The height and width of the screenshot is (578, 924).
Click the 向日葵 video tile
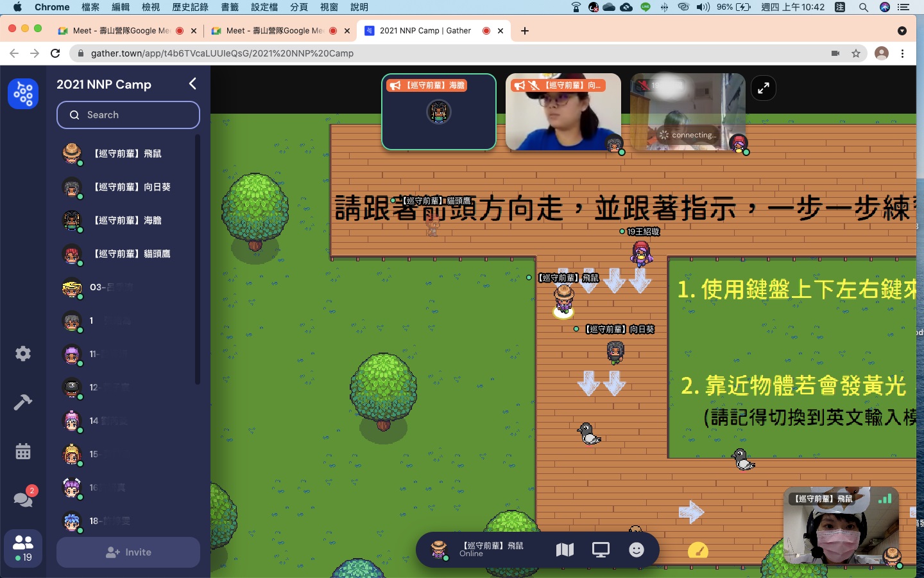coord(563,112)
